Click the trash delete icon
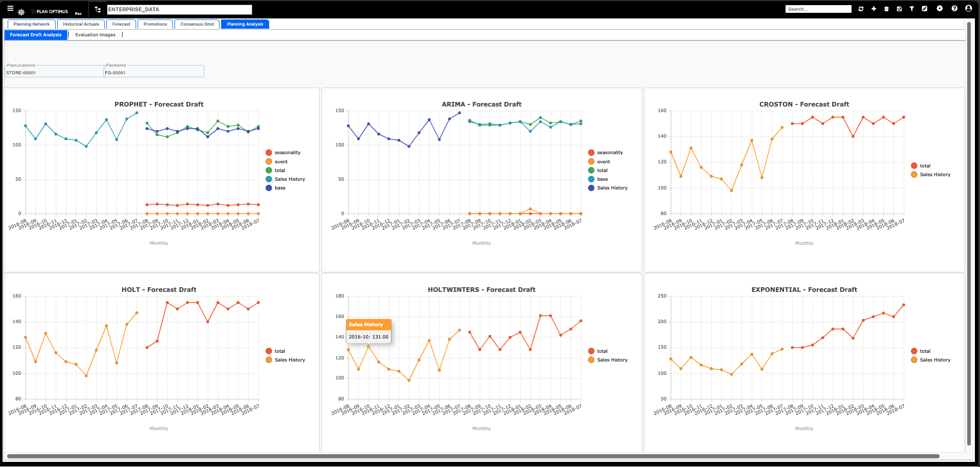This screenshot has width=980, height=467. pyautogui.click(x=886, y=9)
